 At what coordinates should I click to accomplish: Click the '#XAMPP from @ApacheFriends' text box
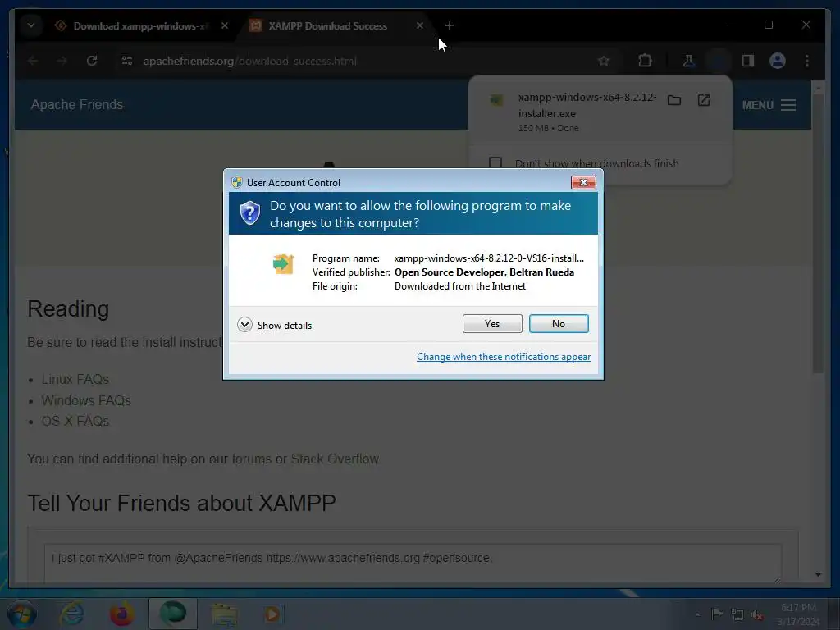click(413, 564)
